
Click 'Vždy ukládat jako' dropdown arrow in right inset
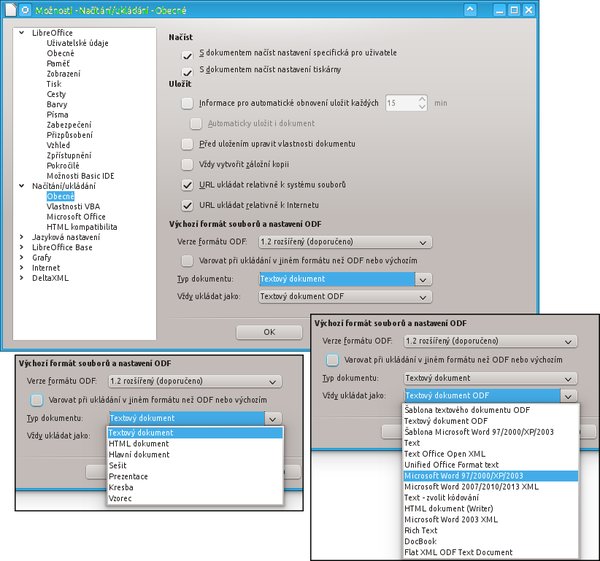[x=569, y=396]
